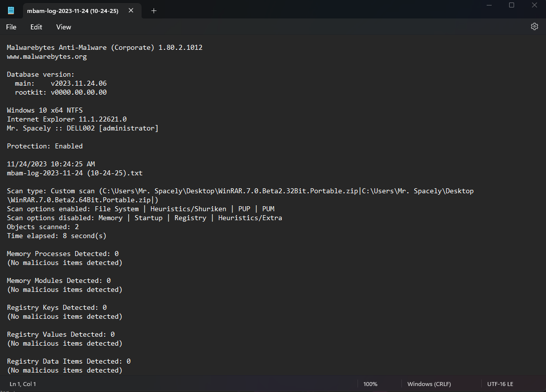Click the 'Time elapsed: 8 second(s)' line
The width and height of the screenshot is (546, 392).
[56, 236]
